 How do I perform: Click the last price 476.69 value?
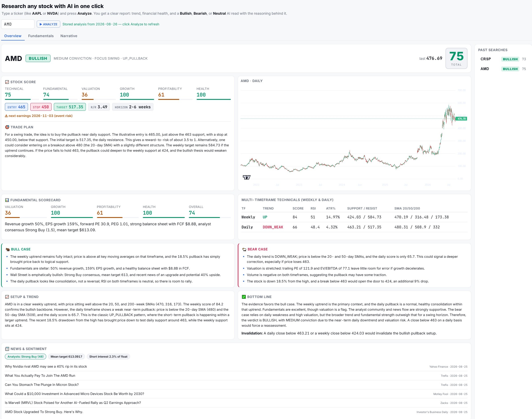point(434,58)
